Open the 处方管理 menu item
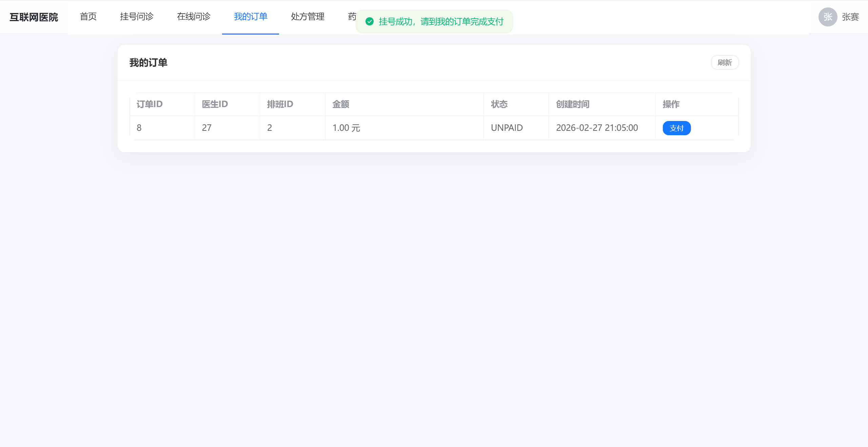 [x=308, y=17]
